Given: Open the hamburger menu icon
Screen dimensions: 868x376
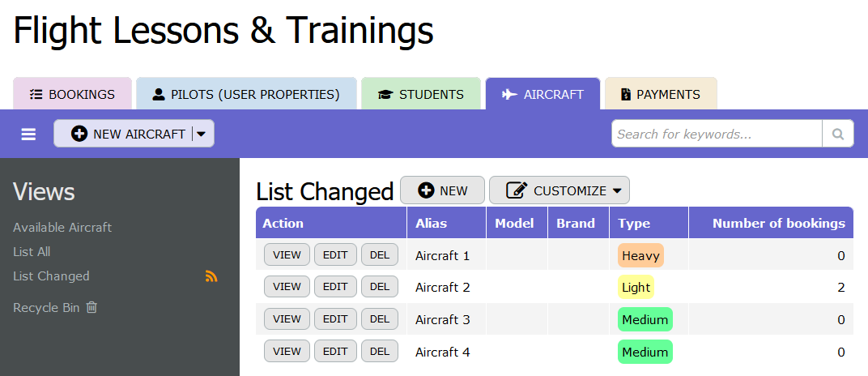Looking at the screenshot, I should coord(28,135).
